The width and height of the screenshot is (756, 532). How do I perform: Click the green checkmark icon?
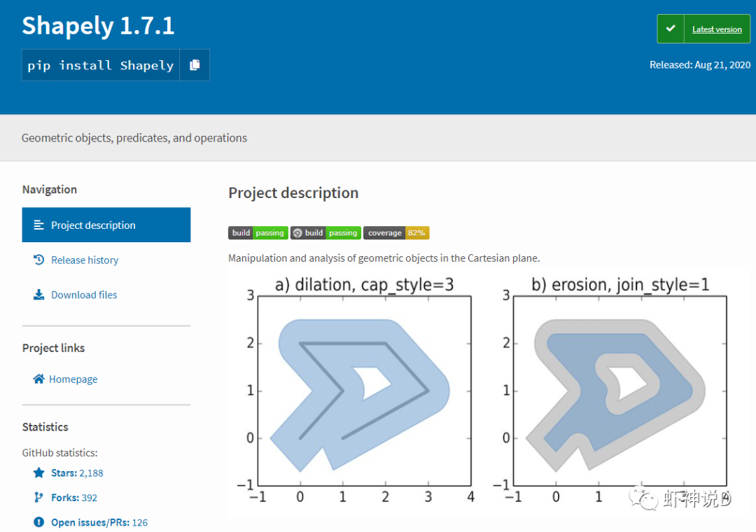pyautogui.click(x=670, y=29)
